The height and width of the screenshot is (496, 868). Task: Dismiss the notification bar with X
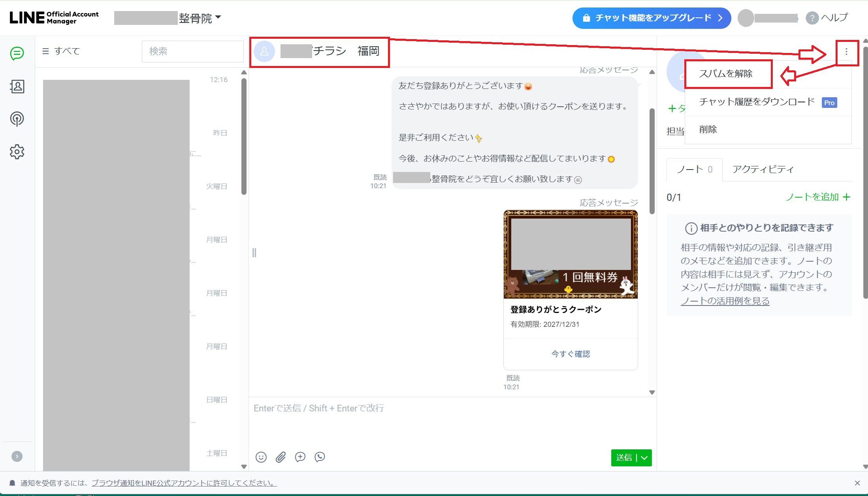click(857, 483)
